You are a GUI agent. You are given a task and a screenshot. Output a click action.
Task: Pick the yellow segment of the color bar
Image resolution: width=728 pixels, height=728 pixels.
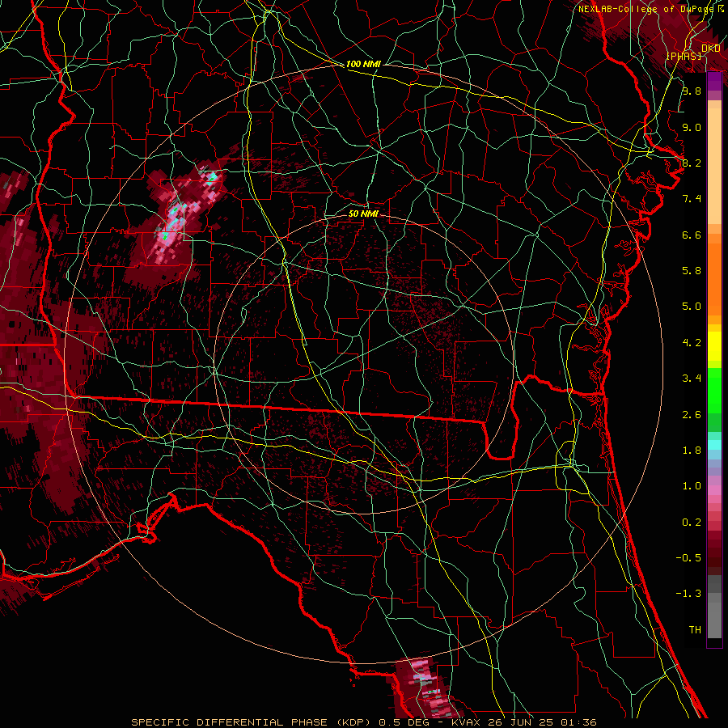pos(714,346)
